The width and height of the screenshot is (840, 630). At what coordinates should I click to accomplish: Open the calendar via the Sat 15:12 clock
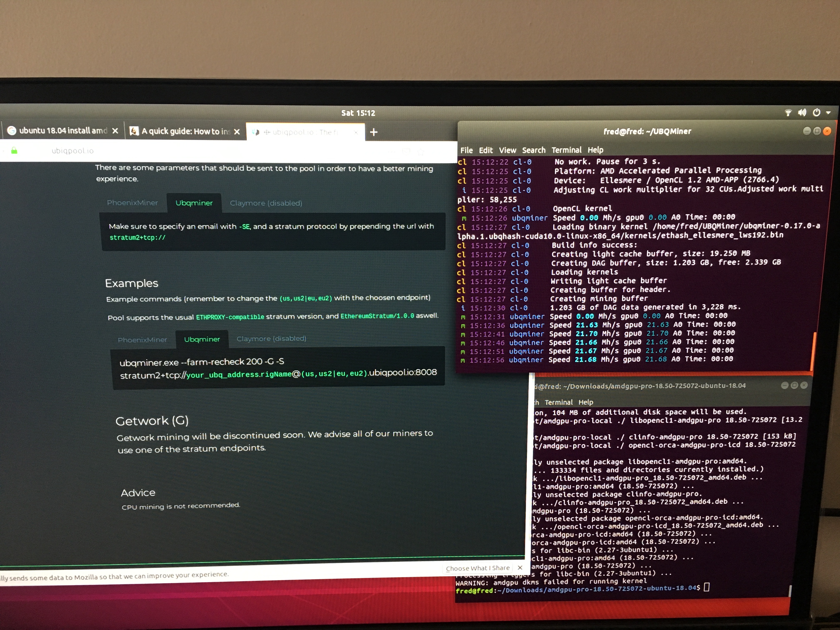(358, 112)
